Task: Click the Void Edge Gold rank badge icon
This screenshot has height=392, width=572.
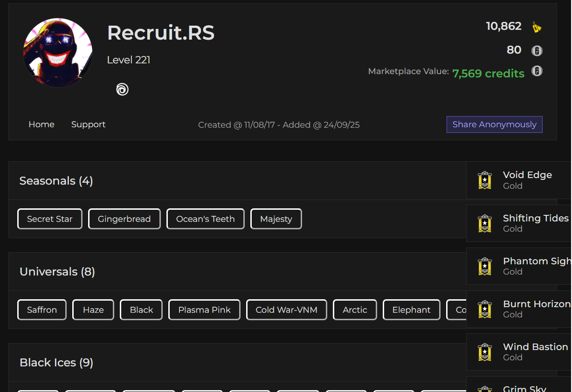Action: [485, 180]
